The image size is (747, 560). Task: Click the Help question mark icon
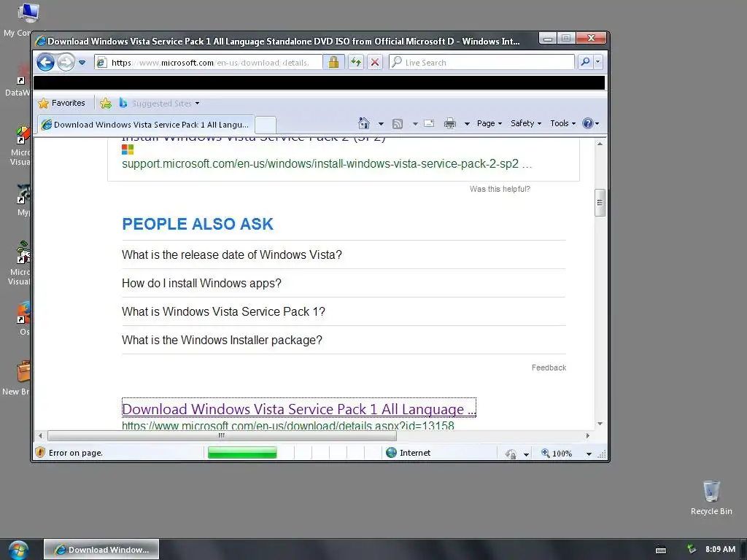(x=588, y=123)
